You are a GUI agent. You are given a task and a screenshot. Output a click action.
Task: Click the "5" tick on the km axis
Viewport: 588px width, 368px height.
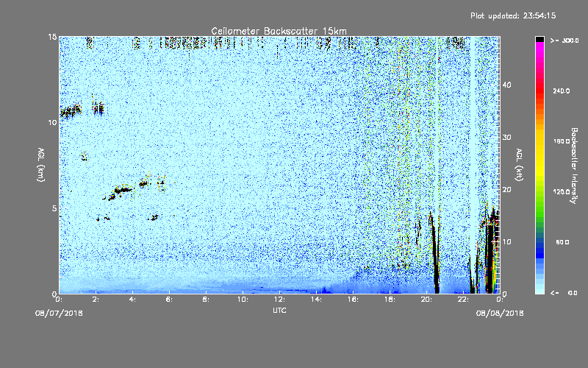pyautogui.click(x=54, y=208)
